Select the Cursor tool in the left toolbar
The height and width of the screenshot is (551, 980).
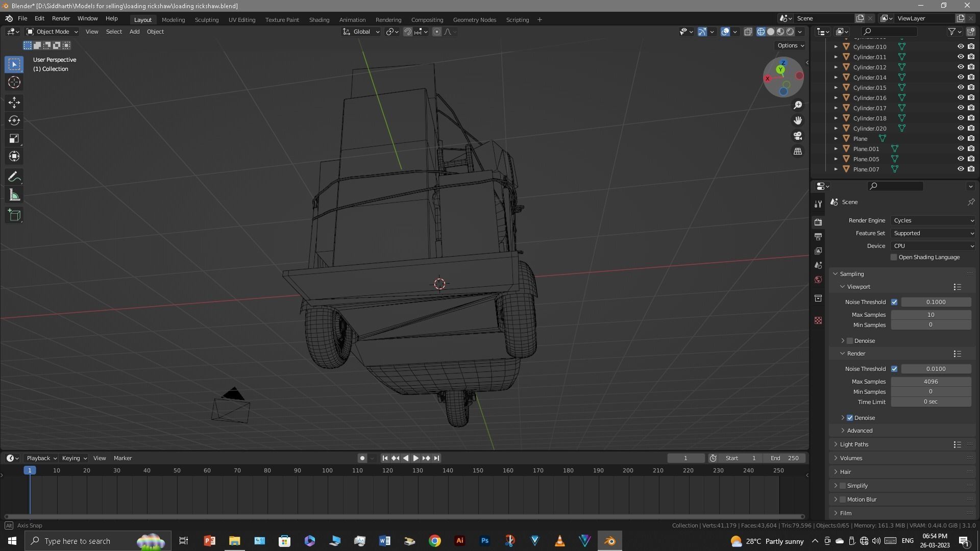14,82
